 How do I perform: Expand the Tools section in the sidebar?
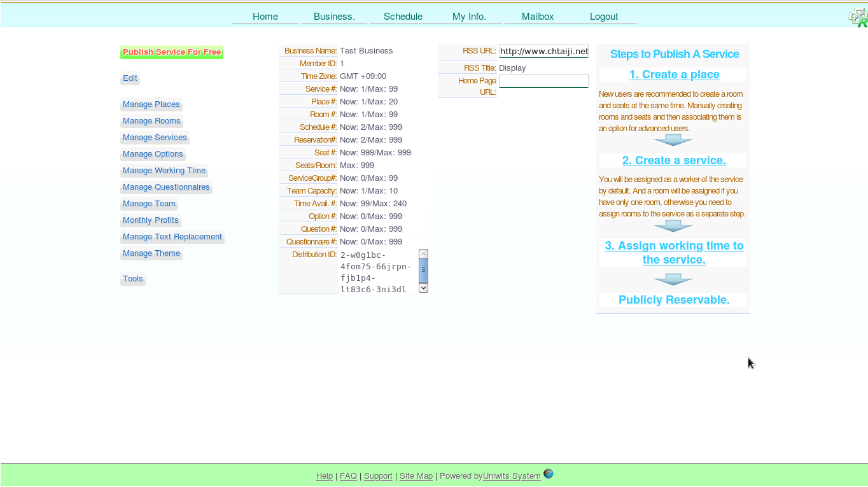coord(133,279)
